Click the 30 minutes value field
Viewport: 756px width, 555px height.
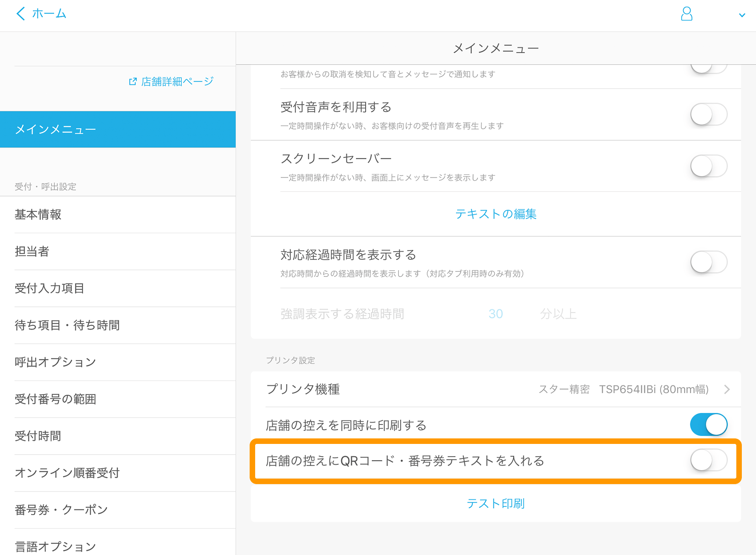click(x=496, y=314)
